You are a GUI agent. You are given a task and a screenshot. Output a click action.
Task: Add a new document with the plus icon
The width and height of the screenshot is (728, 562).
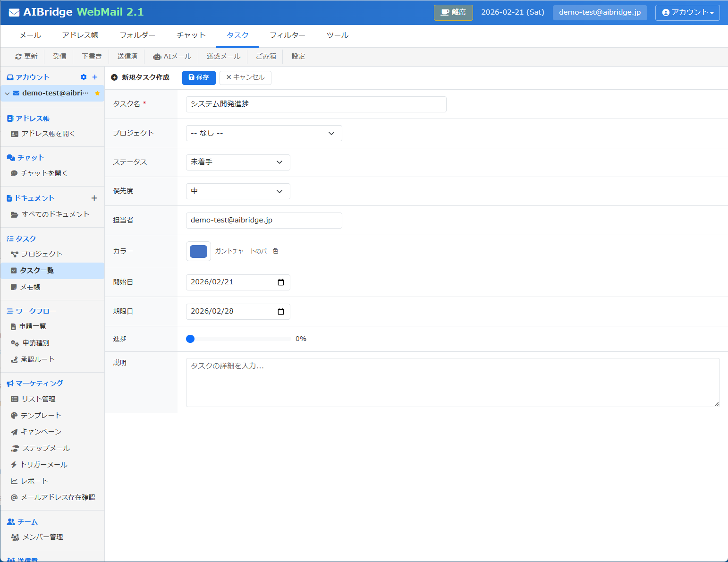pos(94,198)
